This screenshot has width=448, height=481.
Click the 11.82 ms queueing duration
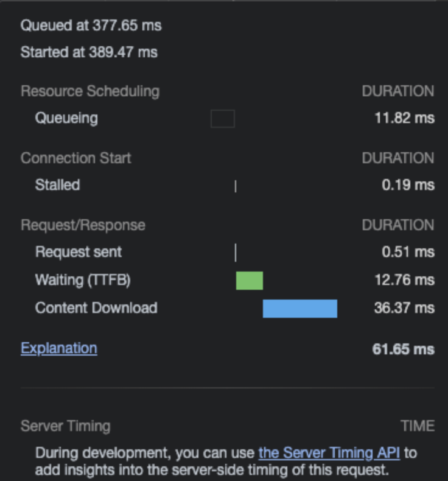[404, 118]
